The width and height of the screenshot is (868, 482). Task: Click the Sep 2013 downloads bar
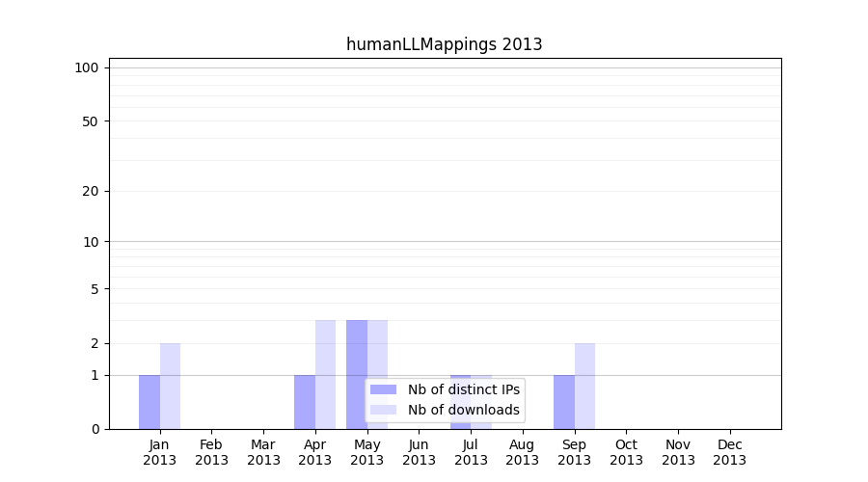584,386
